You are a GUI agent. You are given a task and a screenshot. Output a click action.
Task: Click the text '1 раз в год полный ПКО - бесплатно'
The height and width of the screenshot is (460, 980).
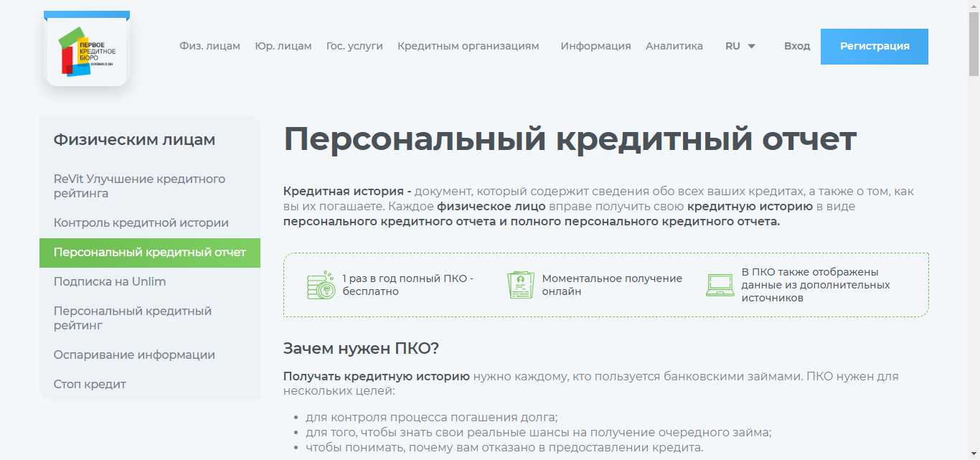click(407, 285)
